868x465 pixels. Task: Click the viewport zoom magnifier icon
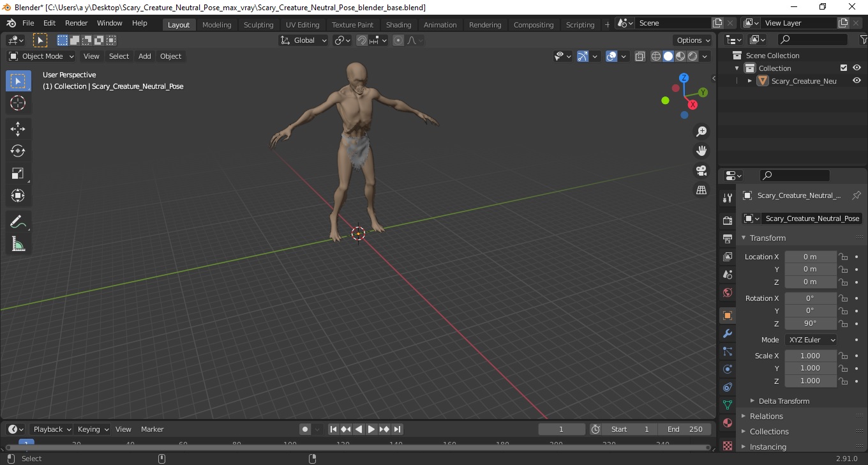(x=701, y=132)
